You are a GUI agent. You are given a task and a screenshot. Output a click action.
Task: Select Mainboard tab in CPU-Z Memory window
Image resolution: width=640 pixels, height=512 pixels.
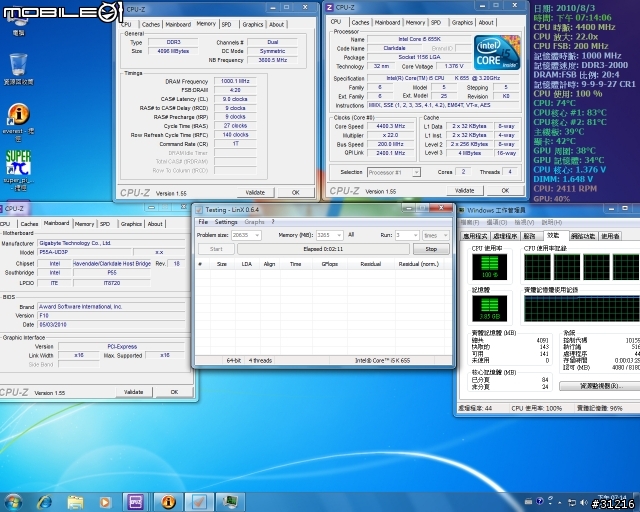[x=178, y=24]
